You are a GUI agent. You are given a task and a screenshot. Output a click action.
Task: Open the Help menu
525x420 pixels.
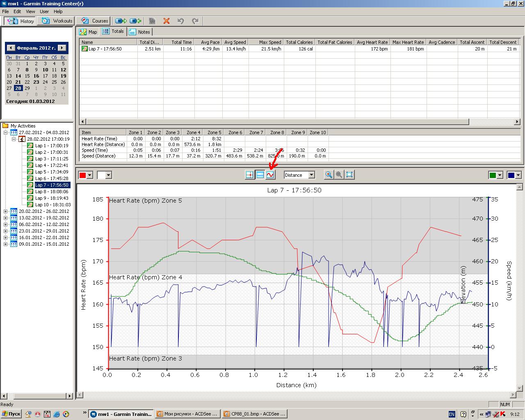[x=58, y=11]
